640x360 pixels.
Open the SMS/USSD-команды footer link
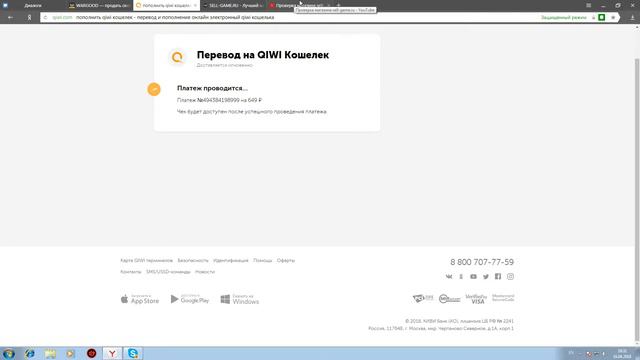coord(168,272)
